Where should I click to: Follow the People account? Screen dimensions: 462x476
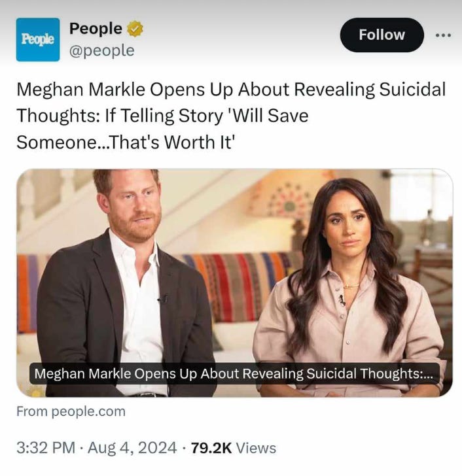[382, 35]
